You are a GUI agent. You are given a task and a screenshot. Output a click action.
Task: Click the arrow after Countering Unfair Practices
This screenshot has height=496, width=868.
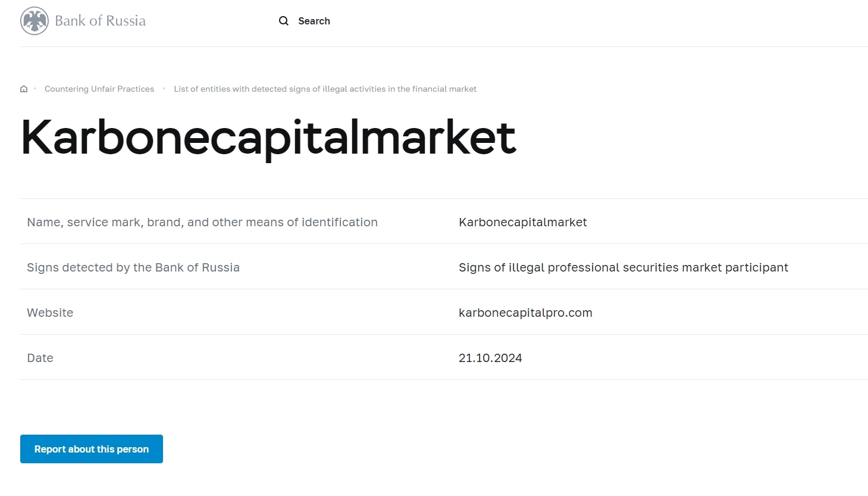pyautogui.click(x=164, y=89)
